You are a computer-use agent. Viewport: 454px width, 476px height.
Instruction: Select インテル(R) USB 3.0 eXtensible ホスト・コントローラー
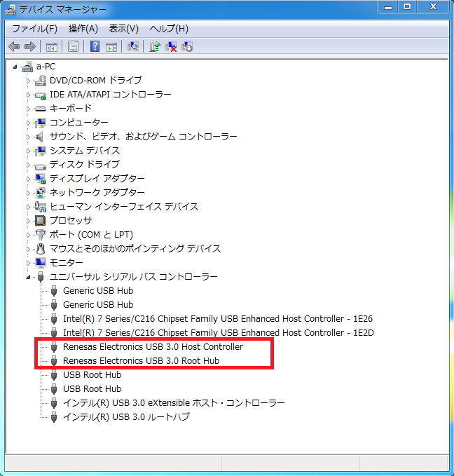[x=174, y=403]
